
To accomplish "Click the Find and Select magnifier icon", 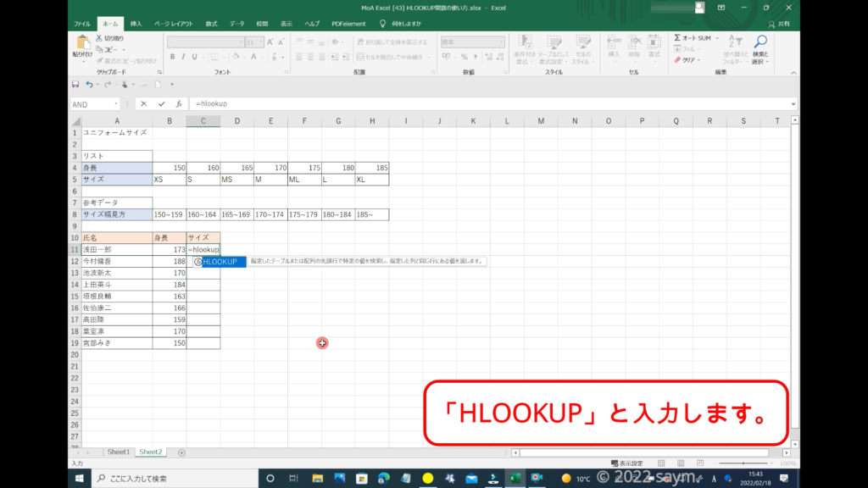I will 760,42.
